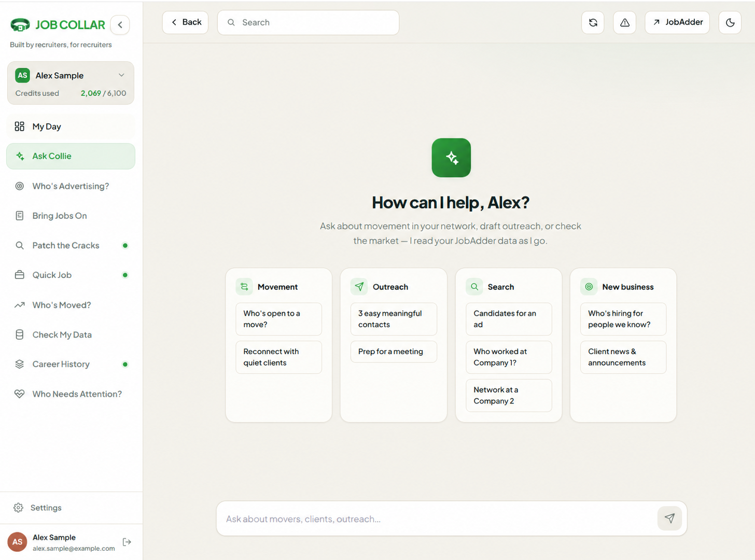The height and width of the screenshot is (560, 755).
Task: Click the Job Collar logo
Action: pos(58,25)
